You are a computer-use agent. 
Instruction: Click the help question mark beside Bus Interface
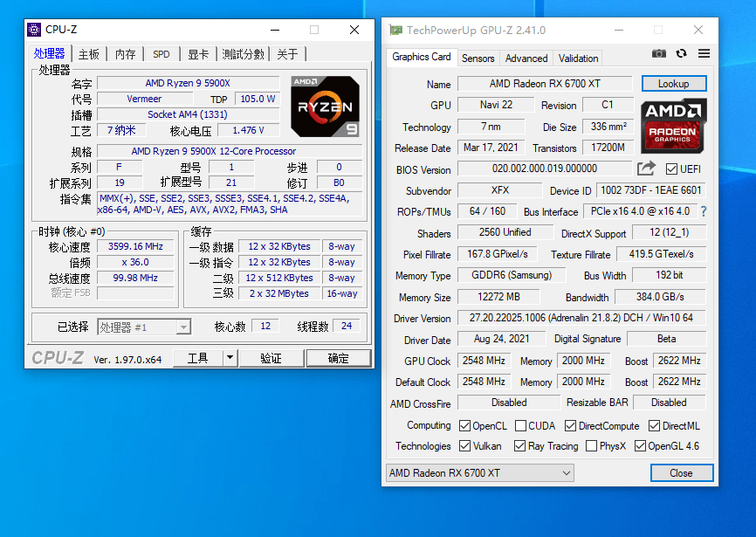coord(704,211)
